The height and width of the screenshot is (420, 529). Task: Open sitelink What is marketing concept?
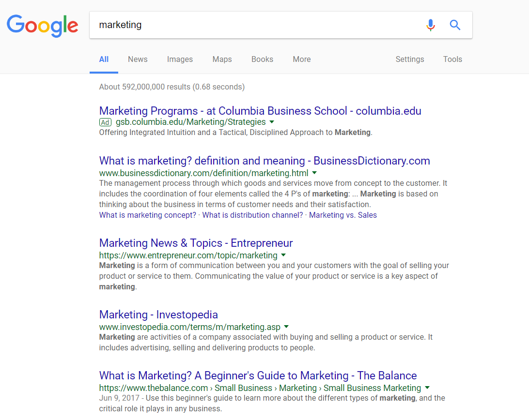(x=147, y=215)
